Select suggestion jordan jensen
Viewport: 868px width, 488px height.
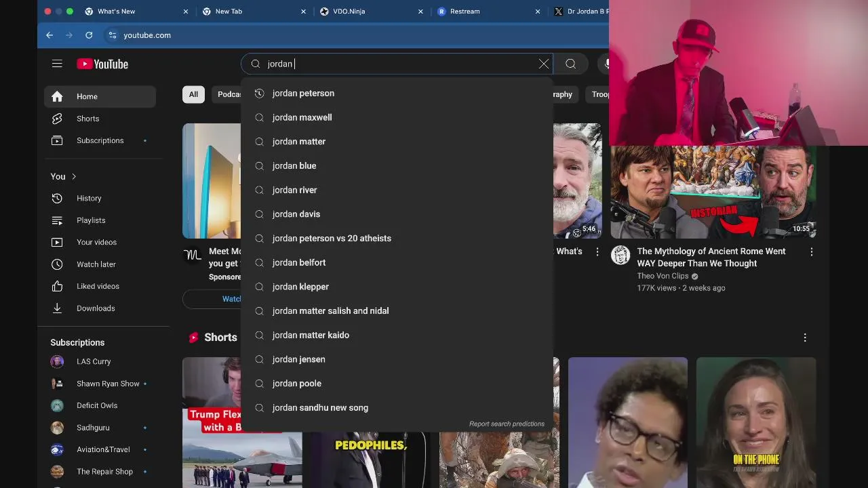(397, 359)
